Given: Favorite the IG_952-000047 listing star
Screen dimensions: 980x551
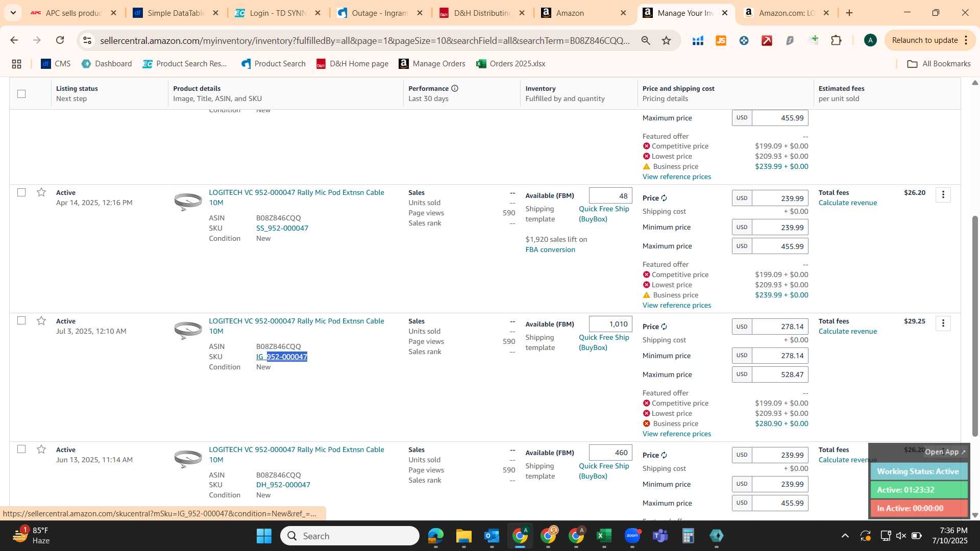Looking at the screenshot, I should [x=41, y=321].
